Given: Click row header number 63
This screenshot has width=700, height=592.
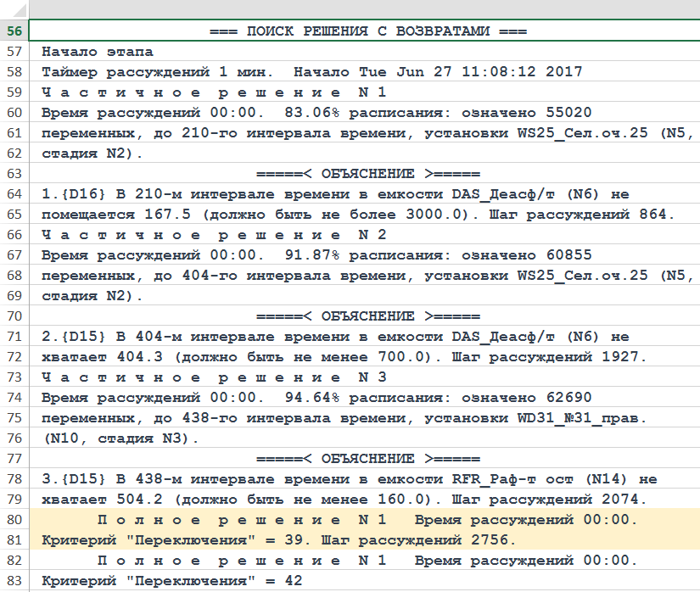Looking at the screenshot, I should (14, 174).
